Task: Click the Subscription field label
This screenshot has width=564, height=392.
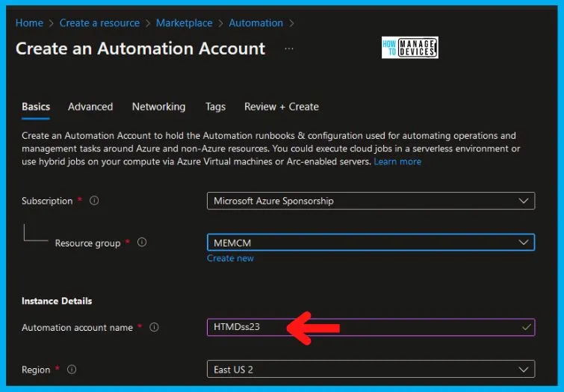Action: [47, 201]
